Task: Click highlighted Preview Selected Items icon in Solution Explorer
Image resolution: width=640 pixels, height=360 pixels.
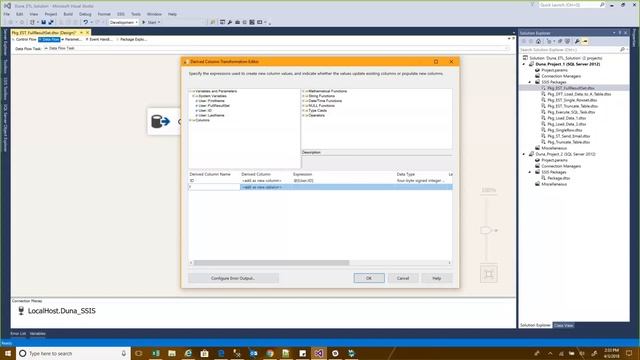Action: [x=585, y=41]
